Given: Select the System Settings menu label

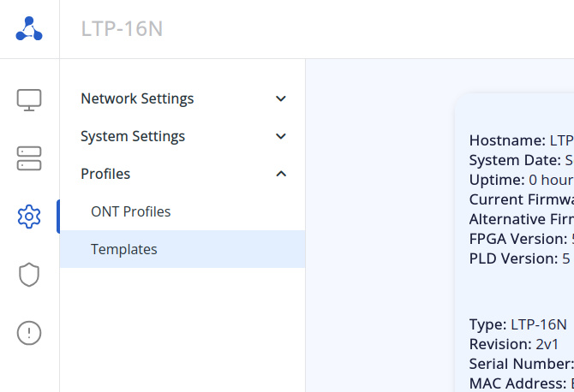Looking at the screenshot, I should (133, 136).
